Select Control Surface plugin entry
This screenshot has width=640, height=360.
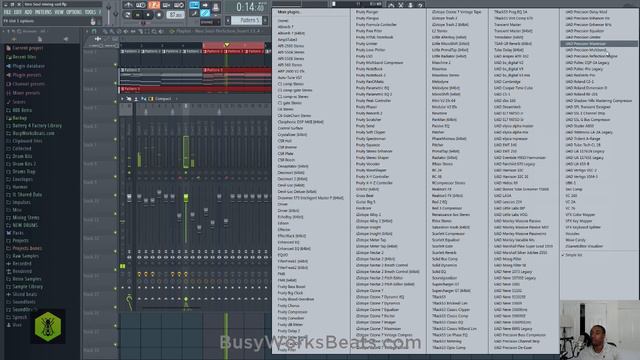[x=289, y=128]
